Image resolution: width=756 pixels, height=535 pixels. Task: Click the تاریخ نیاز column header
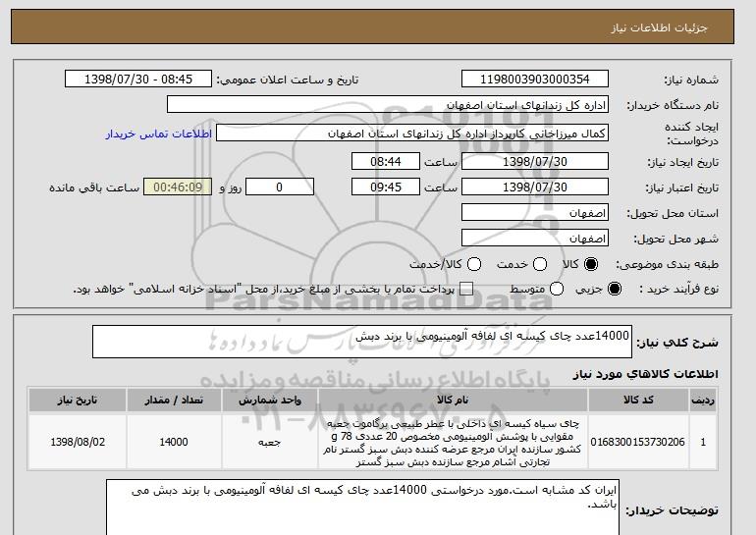(78, 401)
